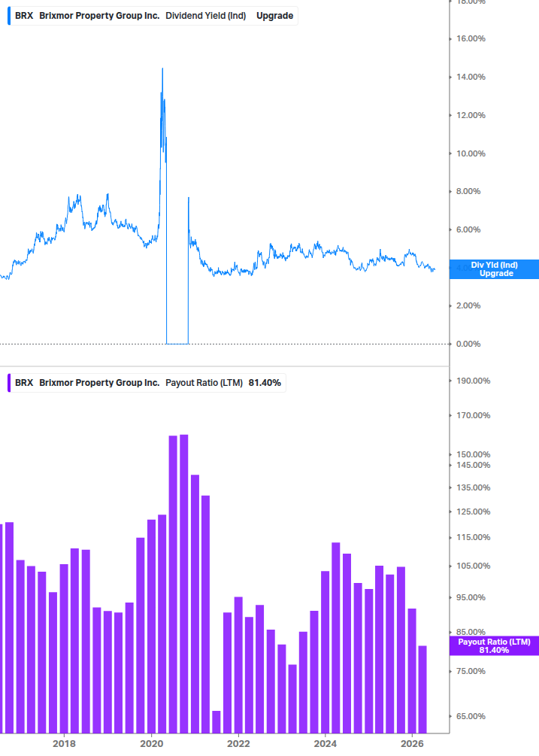Click the dividend yield spike peak near 14%
This screenshot has width=539, height=756.
(x=162, y=69)
